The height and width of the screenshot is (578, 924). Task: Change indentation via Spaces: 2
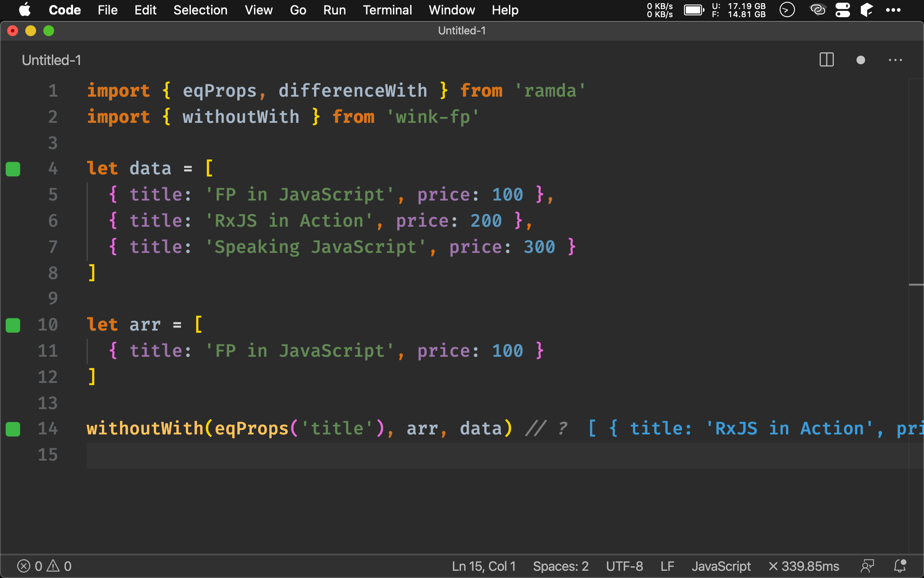coord(561,566)
